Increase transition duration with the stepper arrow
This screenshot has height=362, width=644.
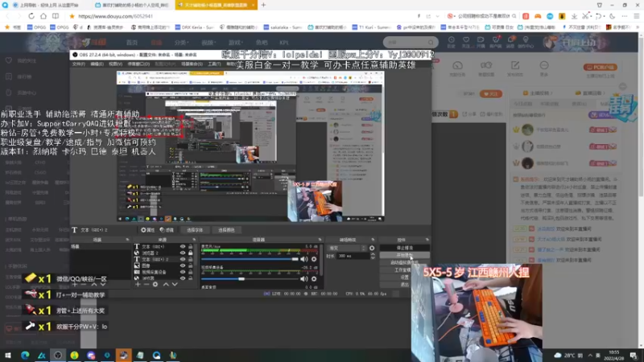[x=373, y=254]
